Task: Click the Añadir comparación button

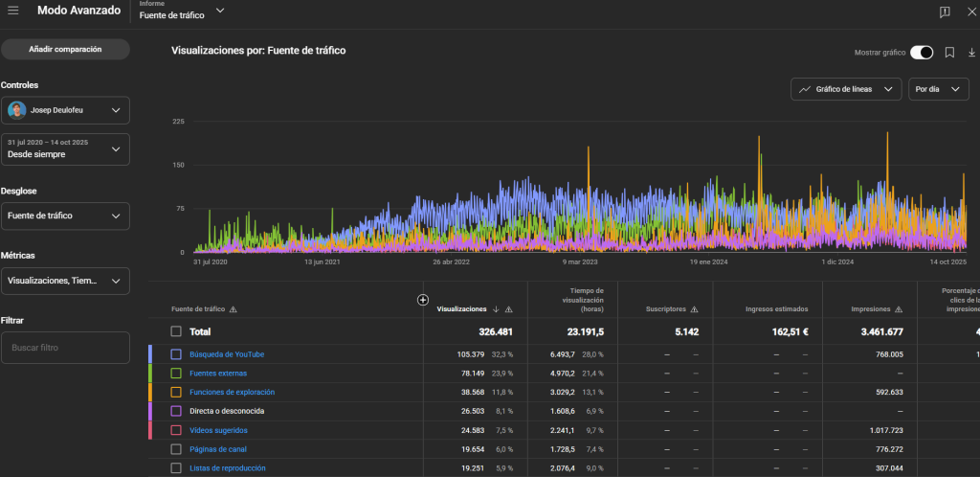Action: 65,49
